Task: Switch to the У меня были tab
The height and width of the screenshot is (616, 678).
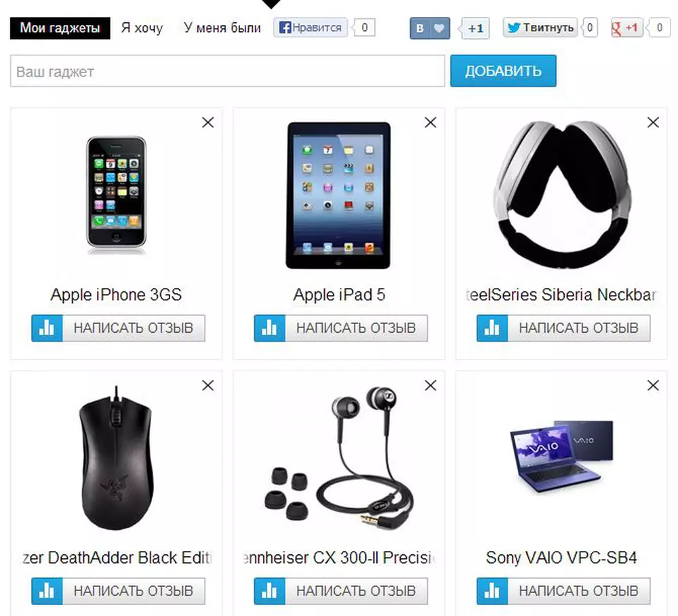Action: [222, 28]
